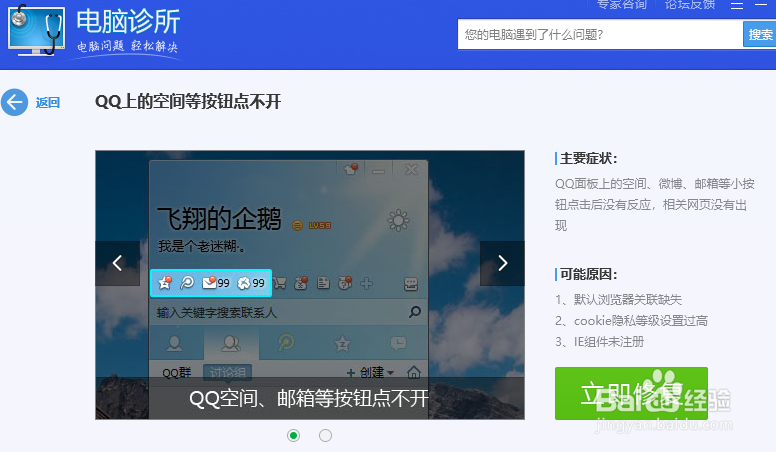Click the 飞翔的企鹅 nickname text
Viewport: 776px width, 452px height.
pos(219,218)
